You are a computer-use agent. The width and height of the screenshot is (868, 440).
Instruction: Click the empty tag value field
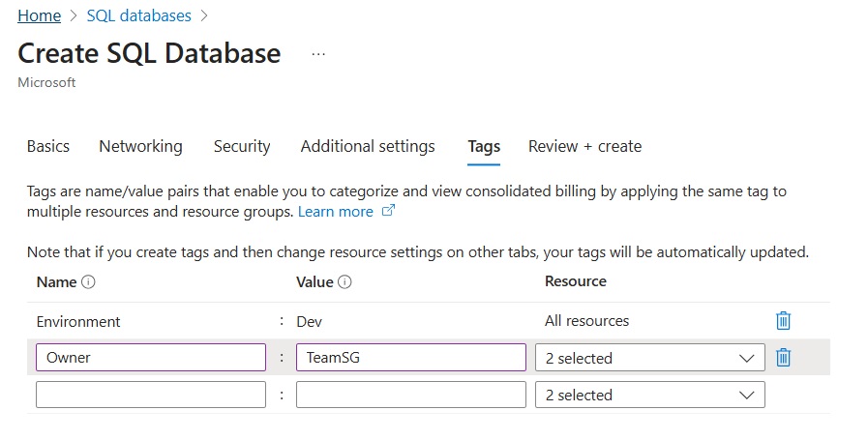(x=410, y=395)
